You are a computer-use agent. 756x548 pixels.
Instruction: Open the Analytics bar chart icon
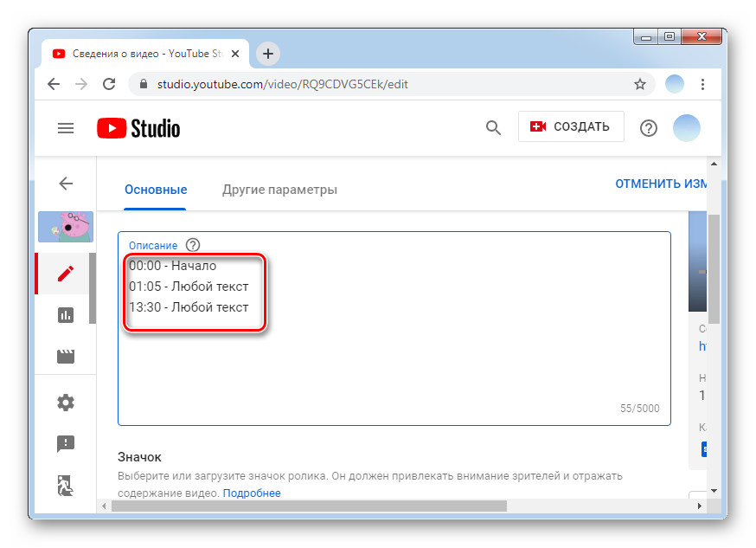(x=66, y=315)
